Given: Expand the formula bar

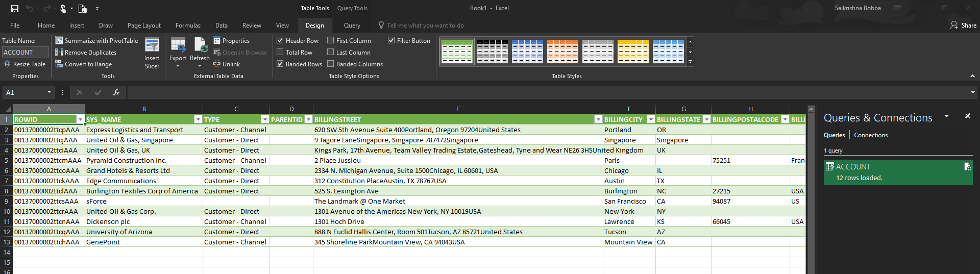Looking at the screenshot, I should 973,92.
